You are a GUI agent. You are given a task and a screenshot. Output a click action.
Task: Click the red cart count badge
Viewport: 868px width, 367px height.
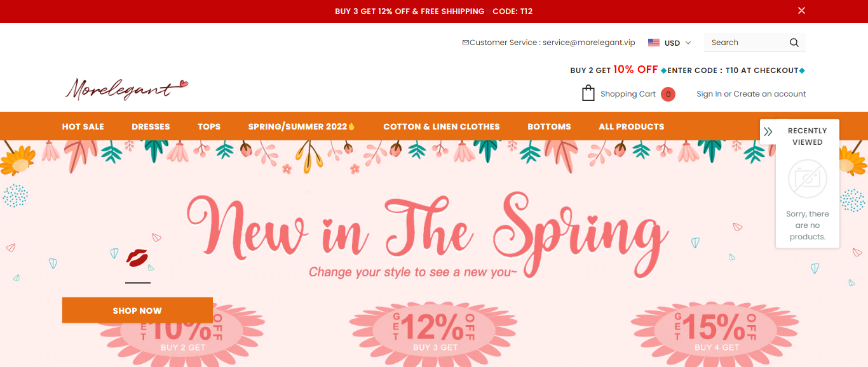click(x=668, y=94)
